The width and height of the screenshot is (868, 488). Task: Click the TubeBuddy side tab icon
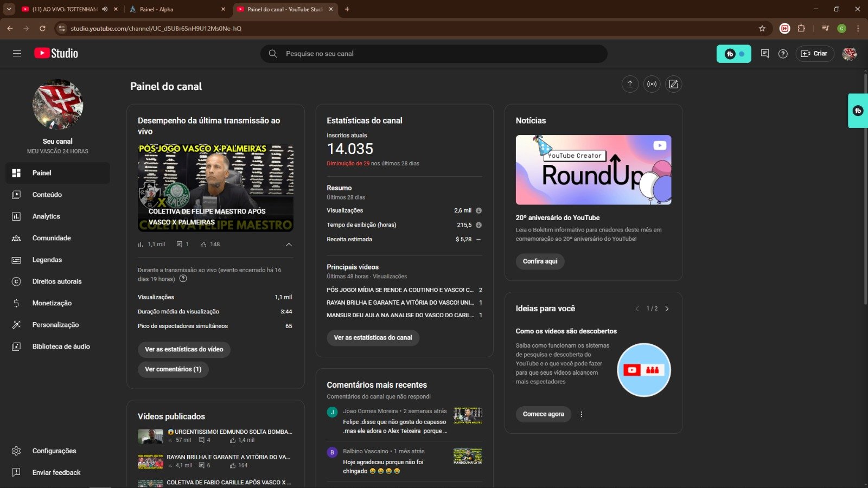858,111
